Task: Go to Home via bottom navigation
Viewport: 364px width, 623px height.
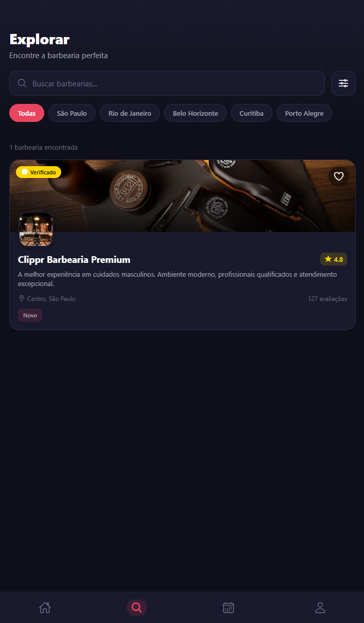Action: [45, 608]
